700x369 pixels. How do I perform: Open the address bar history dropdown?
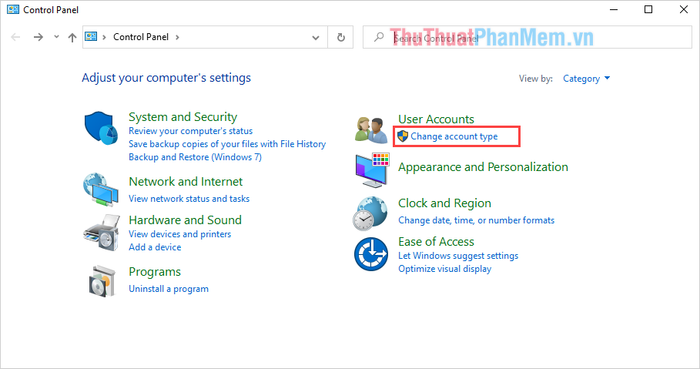(316, 37)
